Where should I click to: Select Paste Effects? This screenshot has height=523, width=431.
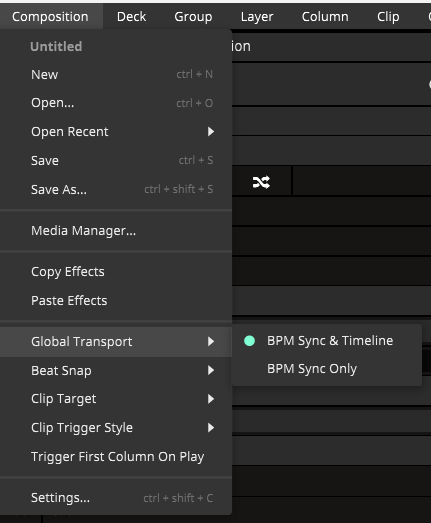coord(116,301)
